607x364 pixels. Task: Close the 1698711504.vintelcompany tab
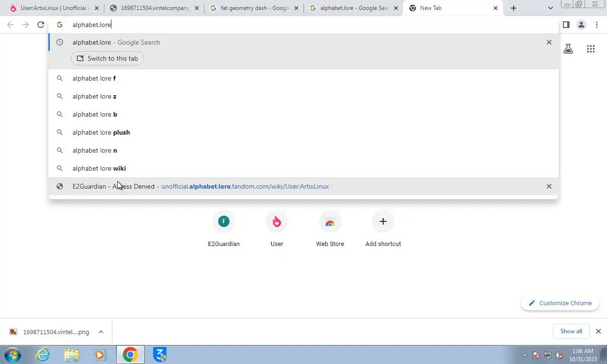[x=197, y=8]
